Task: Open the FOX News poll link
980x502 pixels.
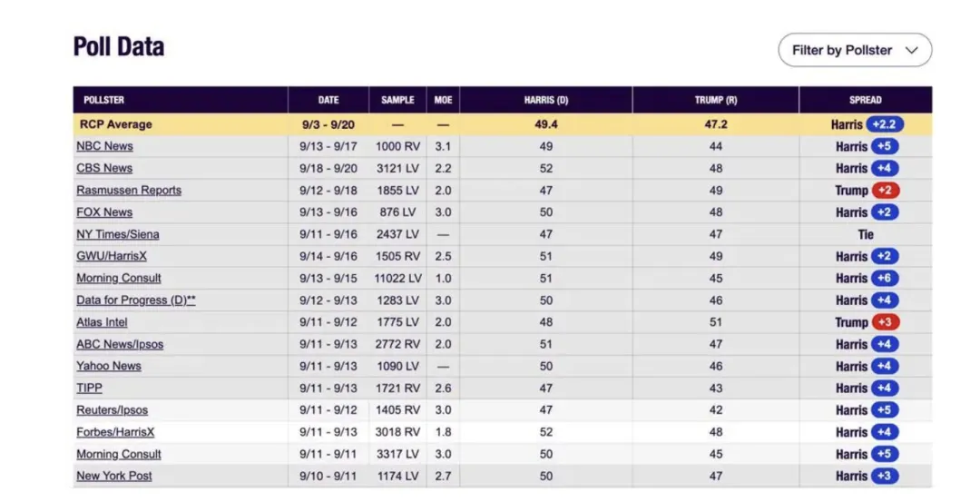Action: [x=104, y=212]
